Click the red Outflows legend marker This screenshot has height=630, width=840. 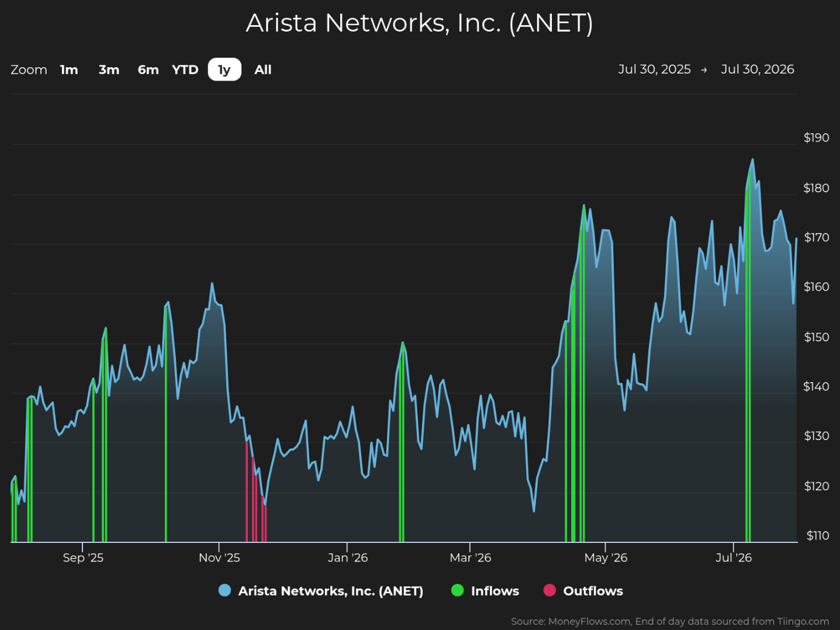point(549,590)
